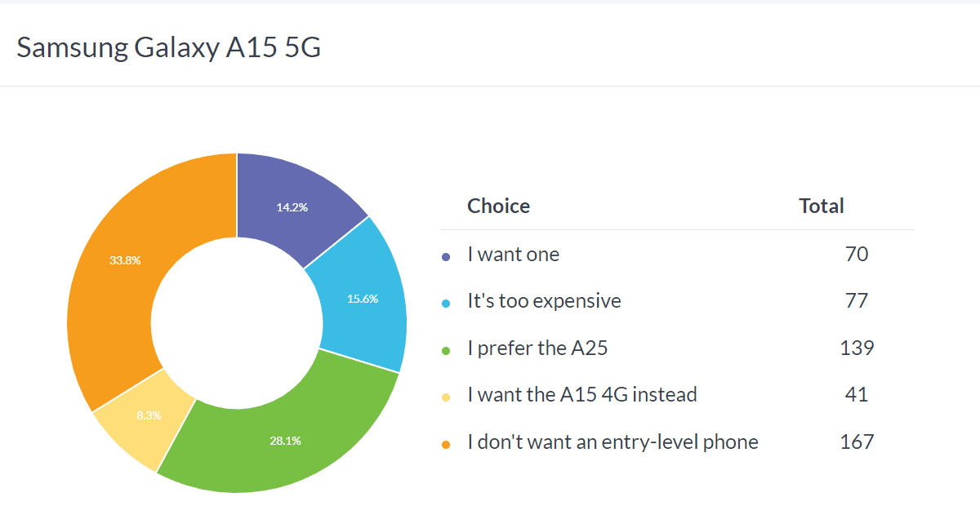Select the blue 15.6% chart slice
Viewport: 980px width, 506px height.
click(363, 299)
